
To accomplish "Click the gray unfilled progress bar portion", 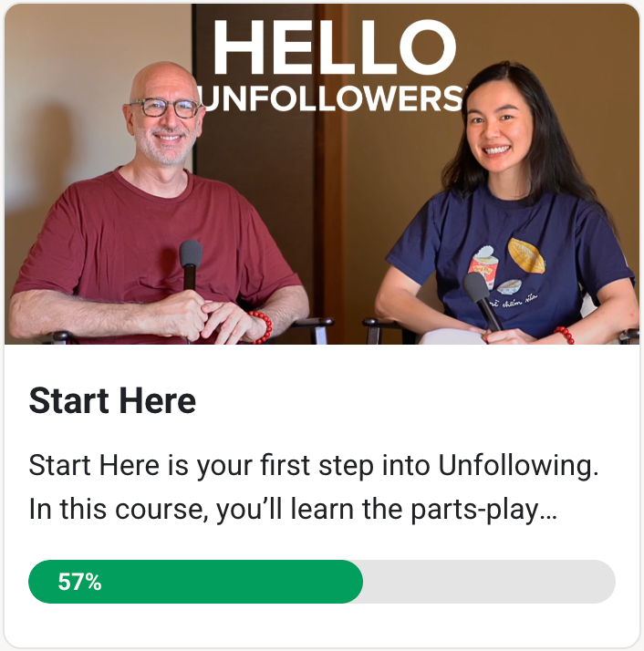I will [489, 582].
